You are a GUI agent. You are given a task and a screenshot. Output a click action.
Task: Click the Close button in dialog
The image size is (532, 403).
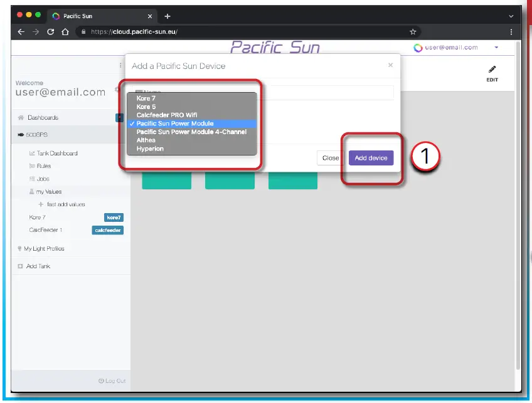[331, 158]
